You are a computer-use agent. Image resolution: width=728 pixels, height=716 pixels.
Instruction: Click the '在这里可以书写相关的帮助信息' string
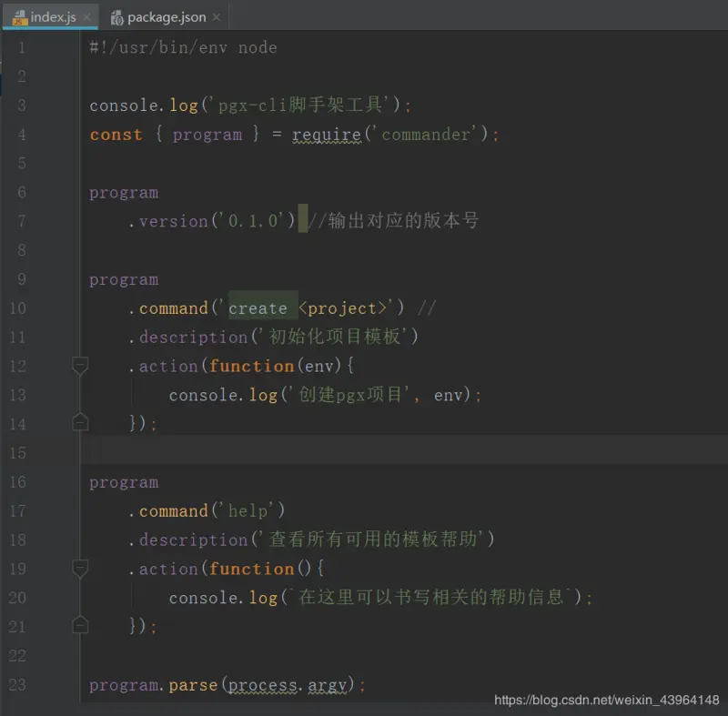tap(430, 597)
